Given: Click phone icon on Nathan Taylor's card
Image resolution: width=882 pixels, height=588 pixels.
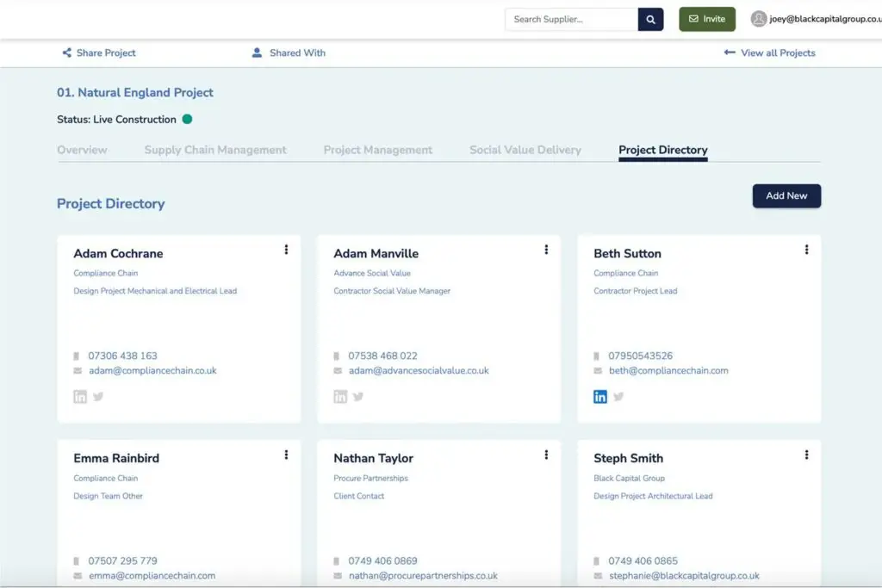Looking at the screenshot, I should pyautogui.click(x=337, y=560).
